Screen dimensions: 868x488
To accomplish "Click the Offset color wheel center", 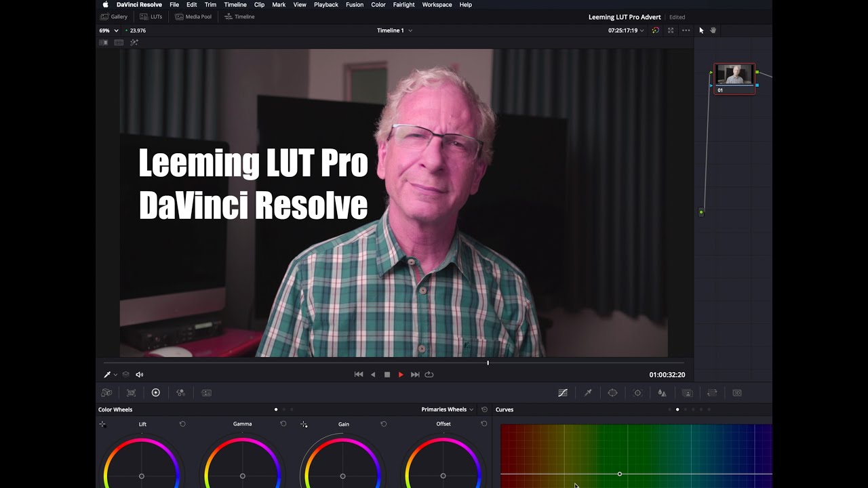I will 443,476.
